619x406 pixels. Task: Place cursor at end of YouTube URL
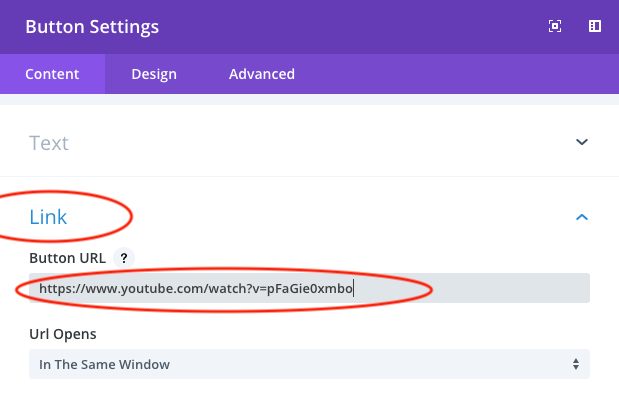pos(354,289)
